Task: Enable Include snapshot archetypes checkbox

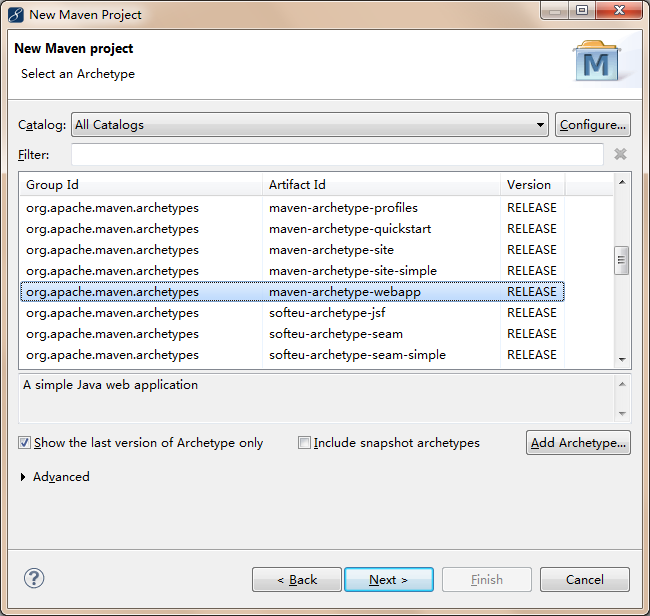Action: [x=304, y=443]
